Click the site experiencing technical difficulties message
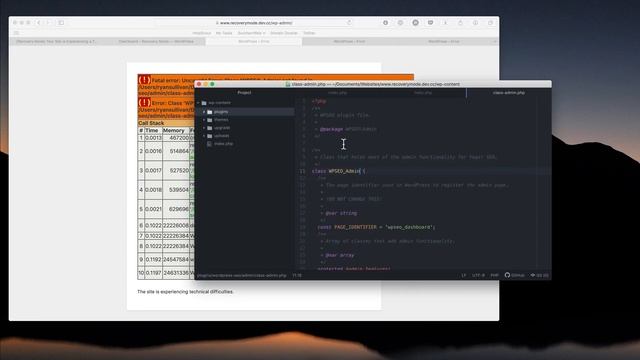 coord(185,292)
